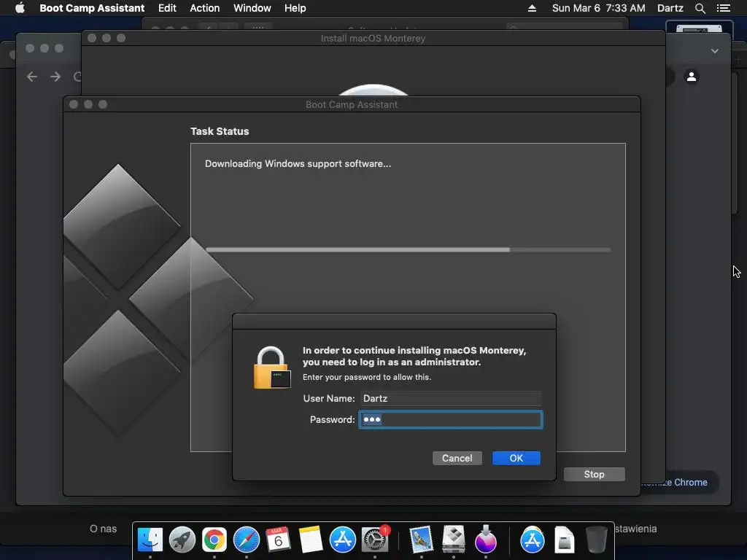Click Boot Camp Assistant icon in Dock

point(454,539)
